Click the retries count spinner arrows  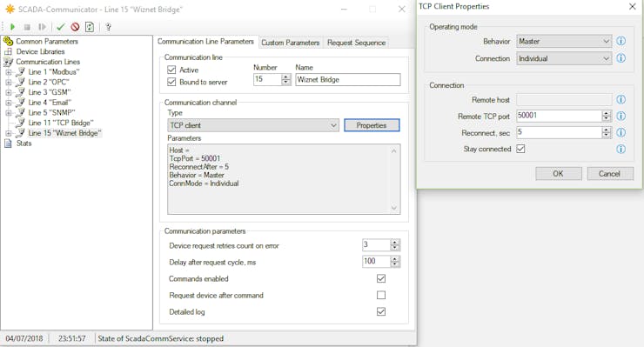395,245
